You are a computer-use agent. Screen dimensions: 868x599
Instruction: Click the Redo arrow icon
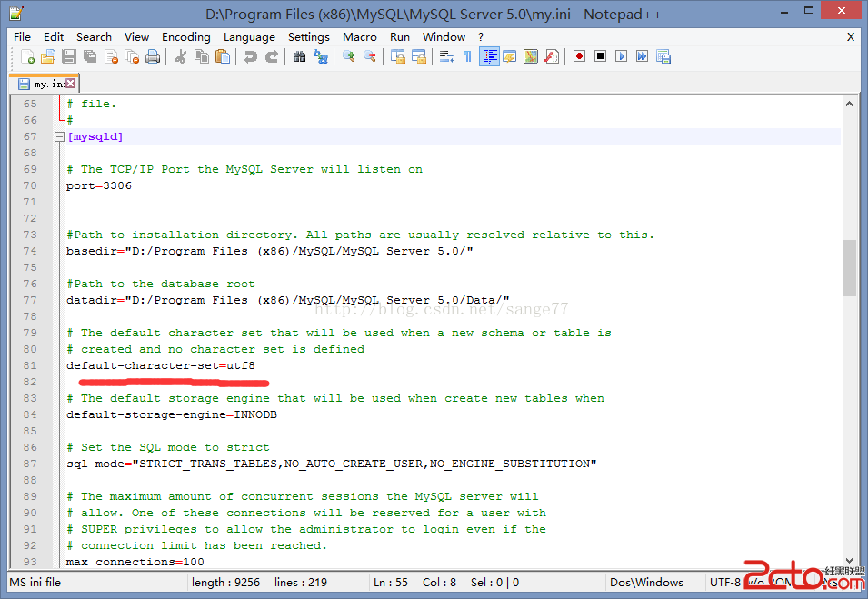click(x=272, y=56)
